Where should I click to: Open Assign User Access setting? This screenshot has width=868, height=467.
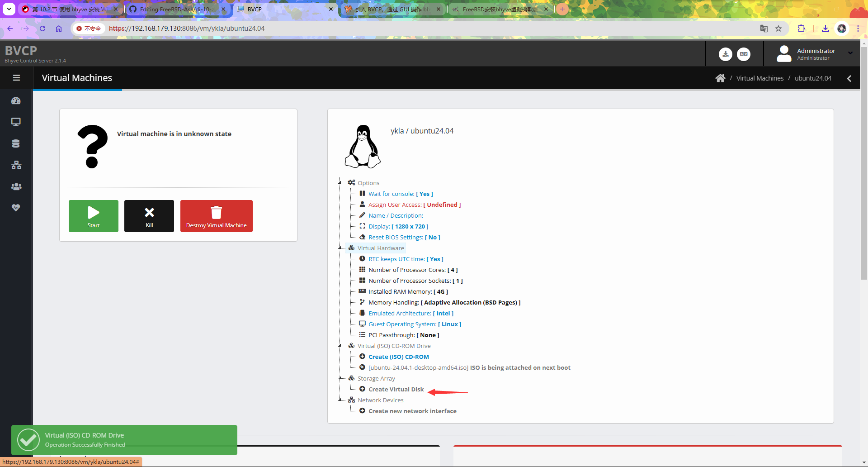coord(415,205)
